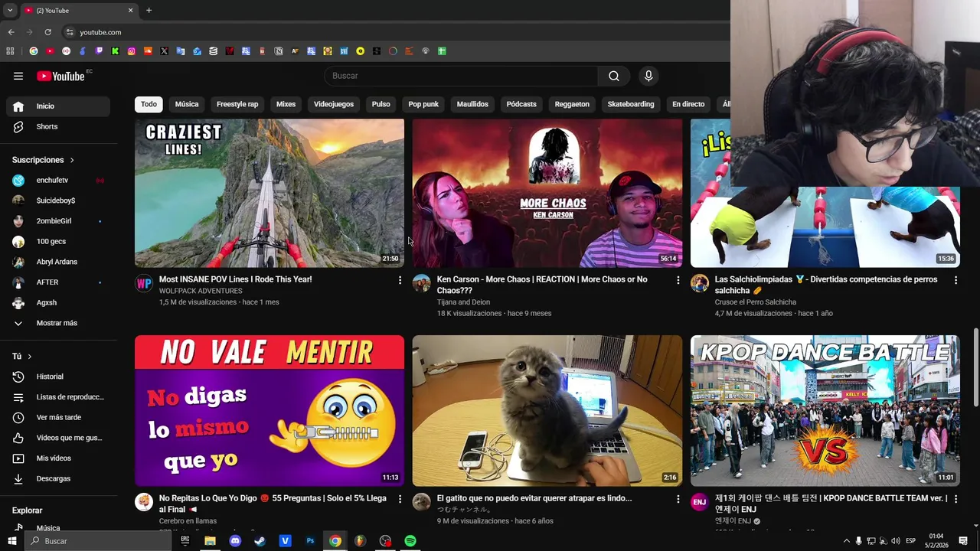Select the Pop punk filter chip
The image size is (980, 551).
pos(423,104)
